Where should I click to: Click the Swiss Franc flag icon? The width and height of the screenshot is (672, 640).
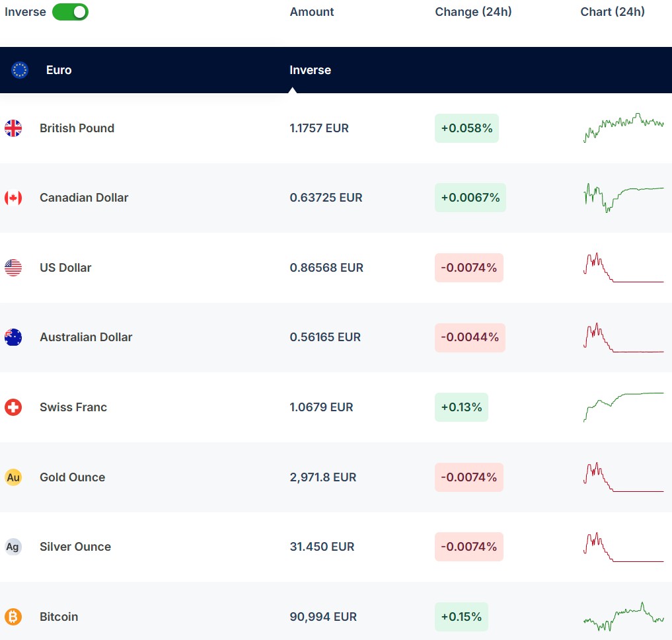tap(13, 407)
